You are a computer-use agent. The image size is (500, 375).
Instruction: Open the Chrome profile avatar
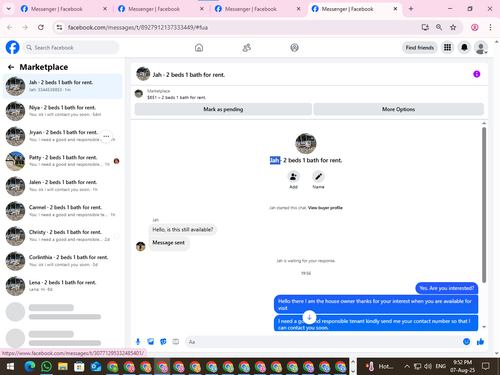click(475, 27)
